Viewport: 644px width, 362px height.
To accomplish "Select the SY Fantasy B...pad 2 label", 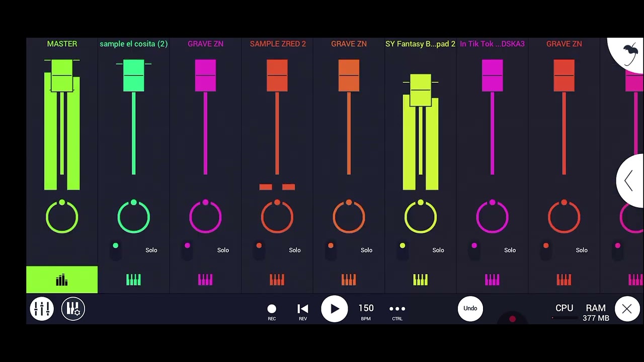I will click(x=420, y=44).
